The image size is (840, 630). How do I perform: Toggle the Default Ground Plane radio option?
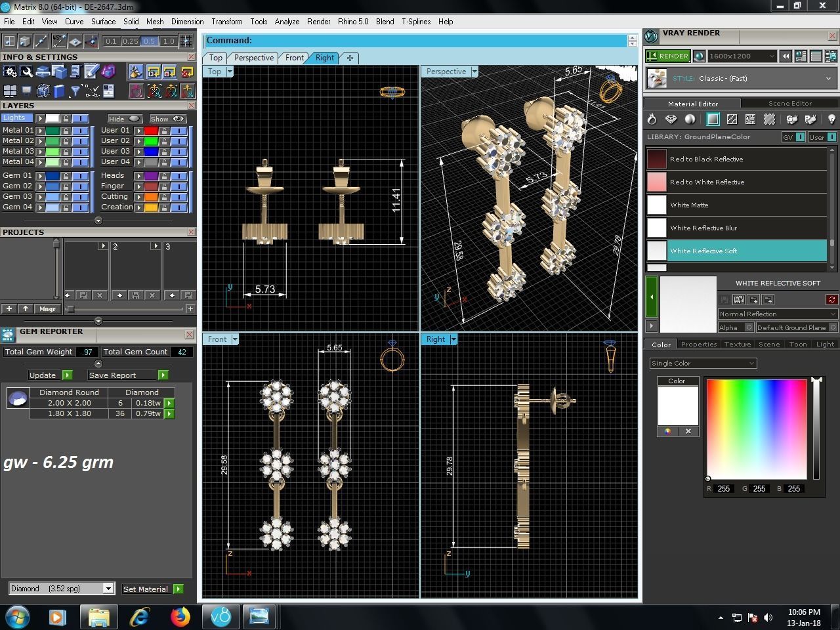click(x=833, y=327)
